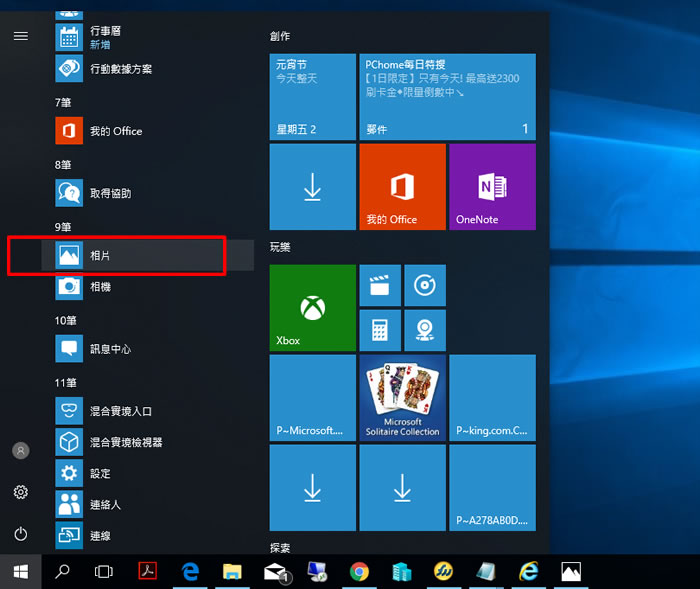The image size is (700, 589).
Task: Open the green Xbox tile
Action: pos(312,308)
